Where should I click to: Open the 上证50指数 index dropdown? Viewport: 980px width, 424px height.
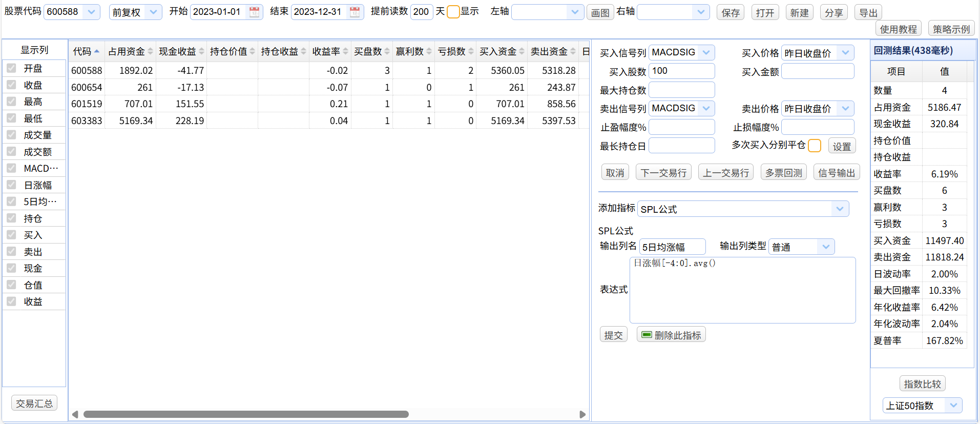(x=953, y=405)
